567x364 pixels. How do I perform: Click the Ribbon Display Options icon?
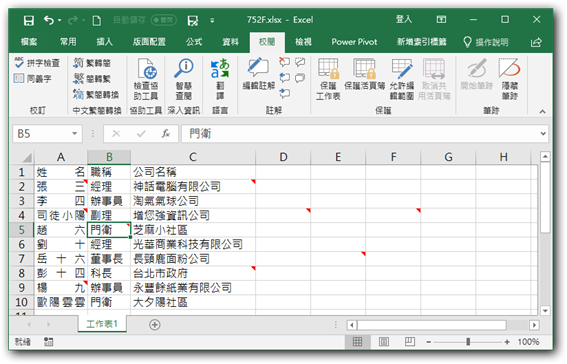[x=441, y=20]
